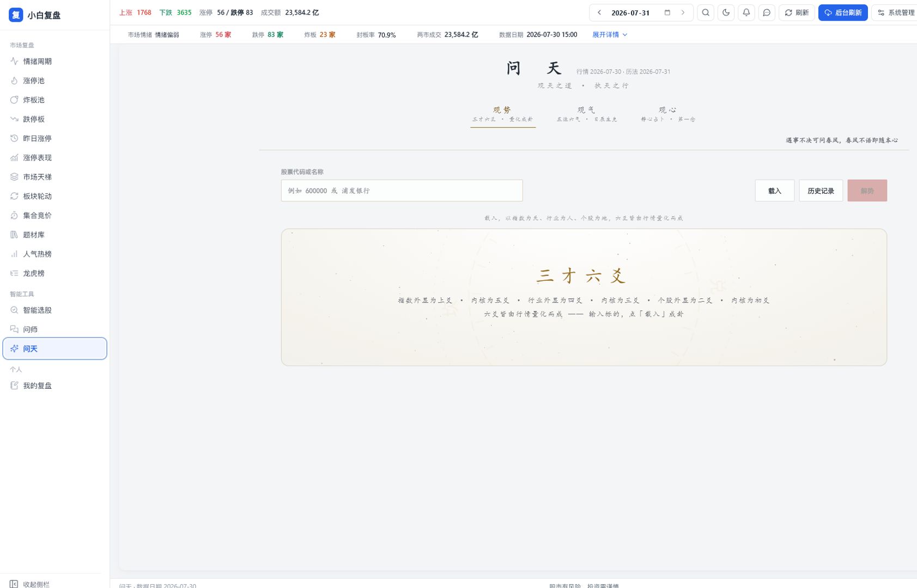This screenshot has width=917, height=588.
Task: Click the 智能选股 search icon
Action: (14, 310)
